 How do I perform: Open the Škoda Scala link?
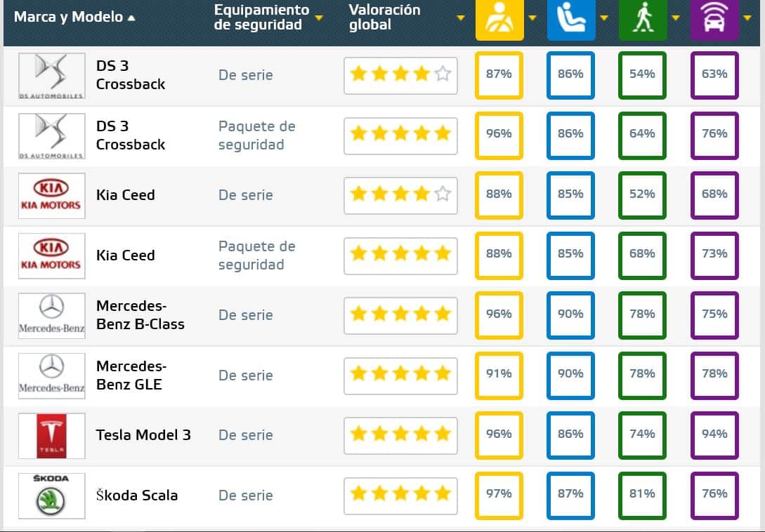(137, 495)
